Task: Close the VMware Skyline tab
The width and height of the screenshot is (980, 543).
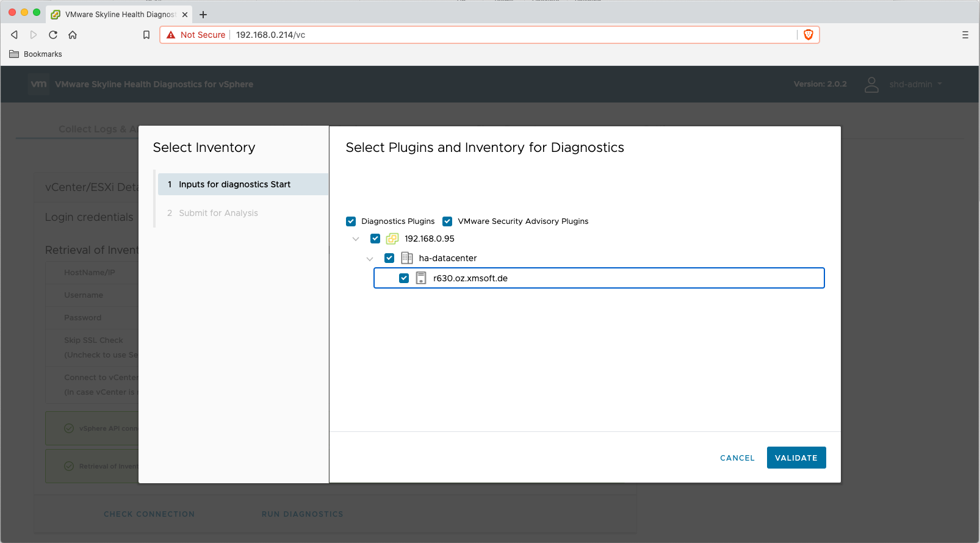Action: (x=185, y=15)
